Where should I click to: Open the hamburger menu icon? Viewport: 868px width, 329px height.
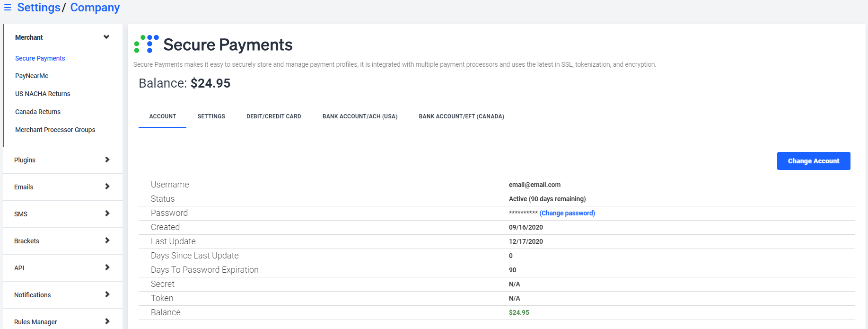8,8
